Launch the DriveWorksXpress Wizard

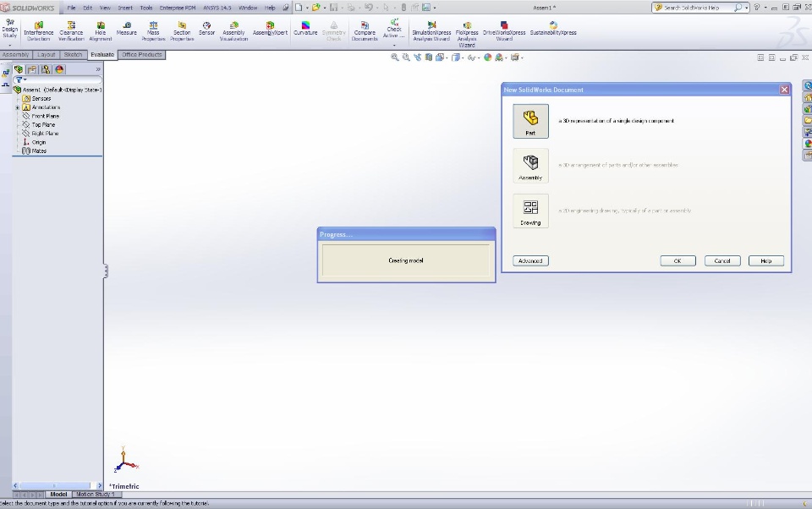[x=504, y=31]
